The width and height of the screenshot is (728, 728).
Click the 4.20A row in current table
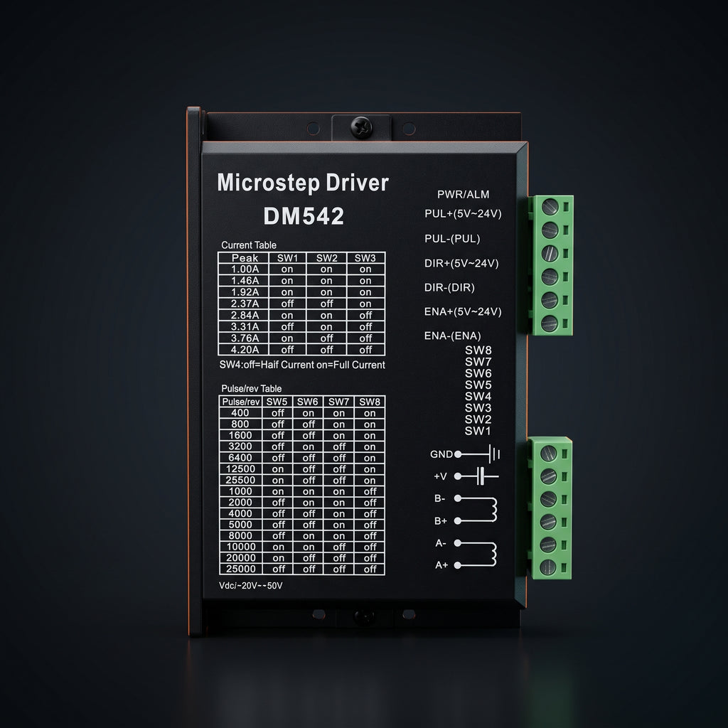point(301,350)
